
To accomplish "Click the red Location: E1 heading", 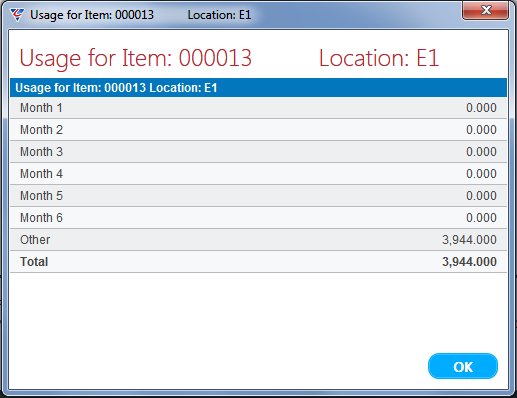I will [379, 58].
